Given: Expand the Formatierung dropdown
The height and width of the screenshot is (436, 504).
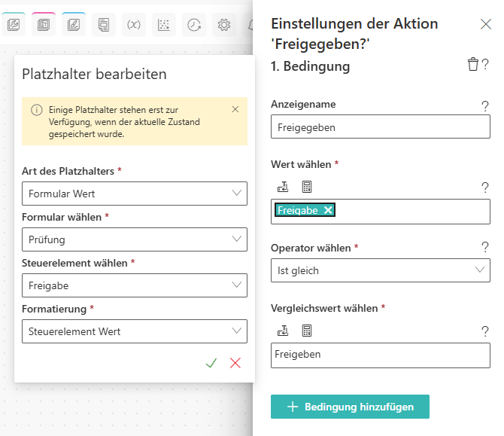Looking at the screenshot, I should (x=134, y=331).
